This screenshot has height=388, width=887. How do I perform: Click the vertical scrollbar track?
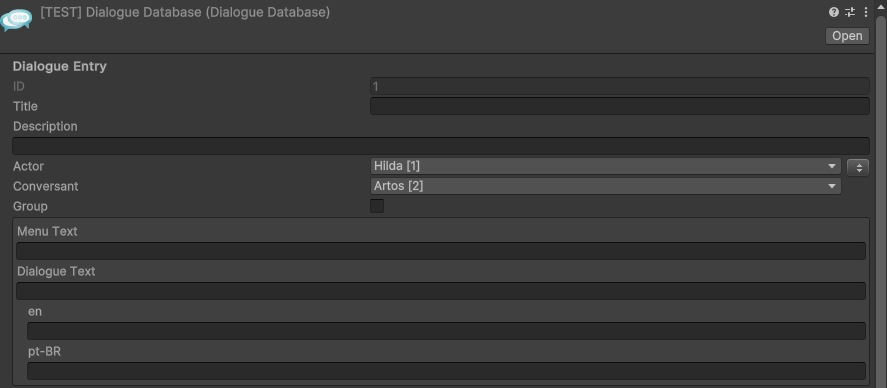(880, 198)
